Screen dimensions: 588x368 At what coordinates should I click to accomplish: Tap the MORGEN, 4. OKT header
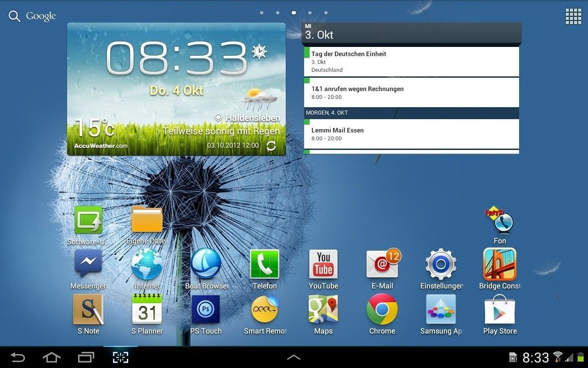pyautogui.click(x=412, y=113)
